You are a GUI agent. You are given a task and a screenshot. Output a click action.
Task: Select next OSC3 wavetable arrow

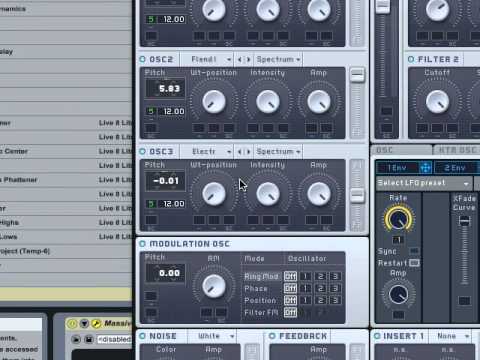pos(248,152)
